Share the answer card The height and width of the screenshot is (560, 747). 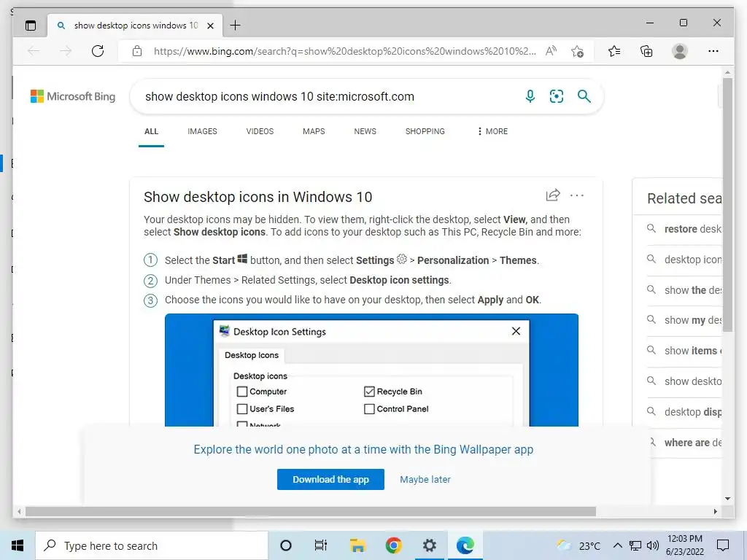(x=553, y=195)
